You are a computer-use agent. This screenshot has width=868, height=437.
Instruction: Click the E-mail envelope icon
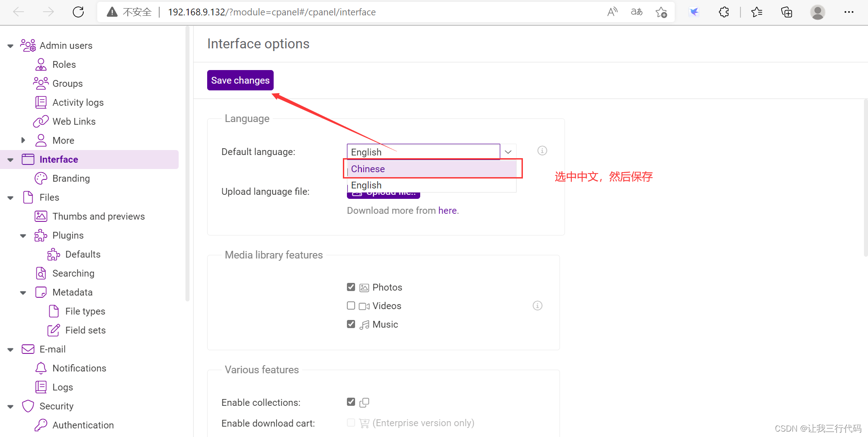(28, 349)
